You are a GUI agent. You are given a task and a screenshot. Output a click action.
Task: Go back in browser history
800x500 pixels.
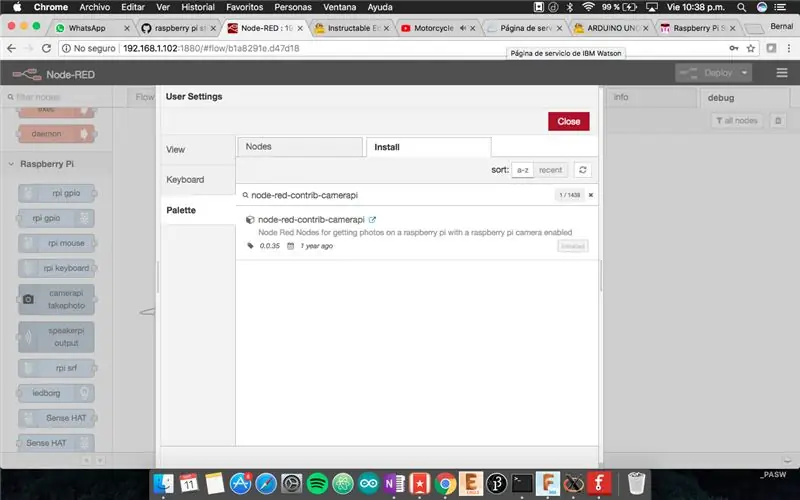coord(11,48)
